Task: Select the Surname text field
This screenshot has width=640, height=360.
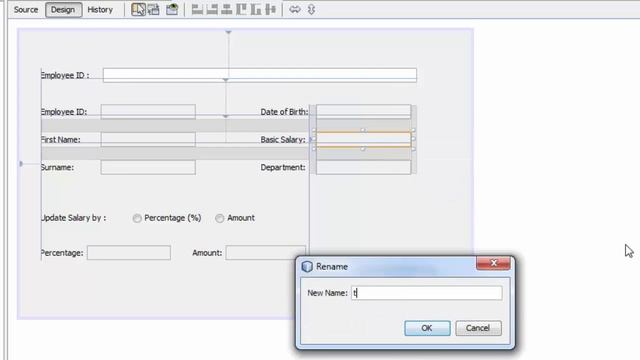Action: 148,167
